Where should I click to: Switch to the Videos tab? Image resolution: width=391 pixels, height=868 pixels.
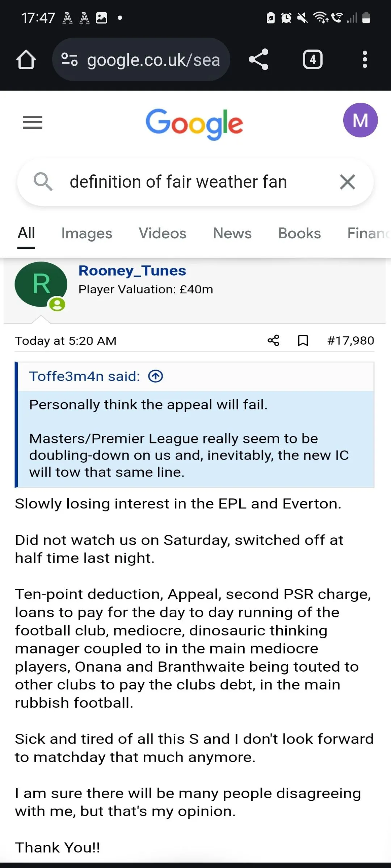click(163, 234)
